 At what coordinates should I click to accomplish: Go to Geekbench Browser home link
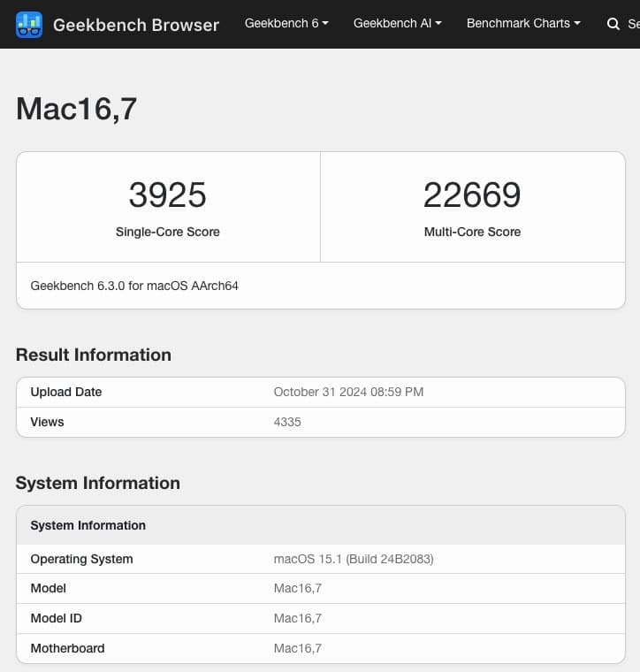pos(136,25)
